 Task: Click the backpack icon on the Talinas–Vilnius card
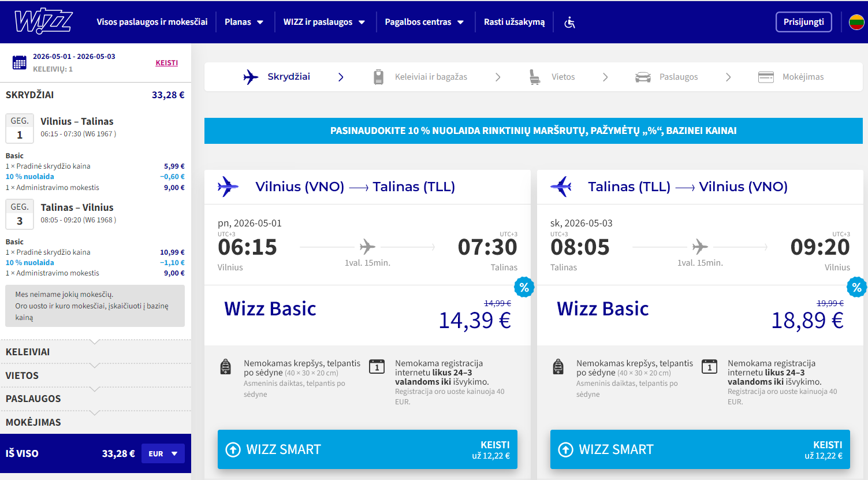559,366
